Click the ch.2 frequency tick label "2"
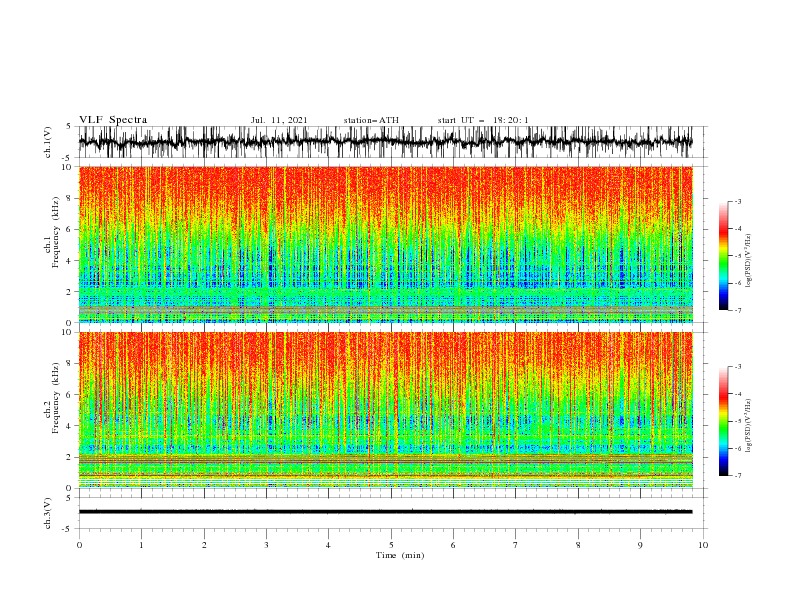The width and height of the screenshot is (792, 612). click(69, 457)
